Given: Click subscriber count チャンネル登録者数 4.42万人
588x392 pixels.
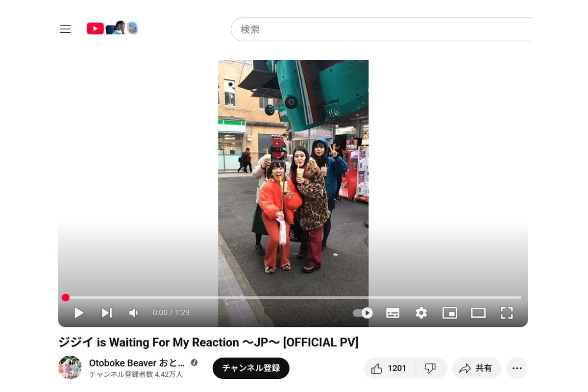Looking at the screenshot, I should click(136, 374).
